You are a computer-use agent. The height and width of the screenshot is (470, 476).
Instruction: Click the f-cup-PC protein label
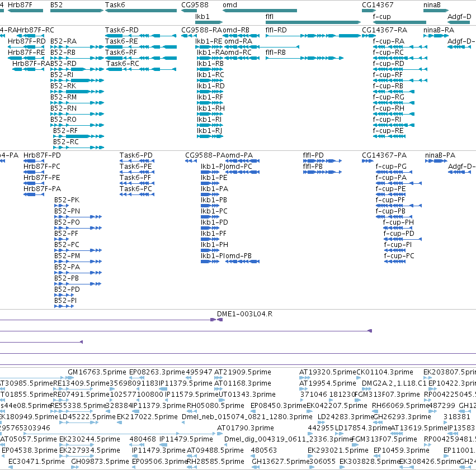coord(399,256)
